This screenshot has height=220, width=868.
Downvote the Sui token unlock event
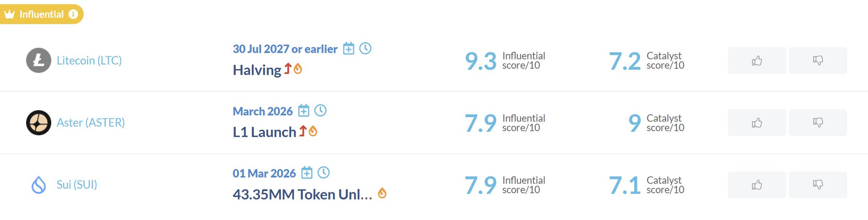point(818,185)
